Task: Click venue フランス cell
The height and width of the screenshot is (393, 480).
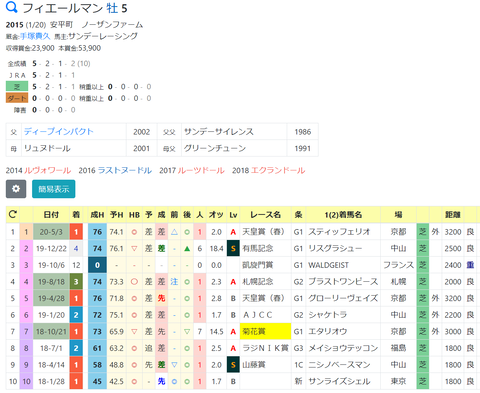Action: pyautogui.click(x=398, y=265)
